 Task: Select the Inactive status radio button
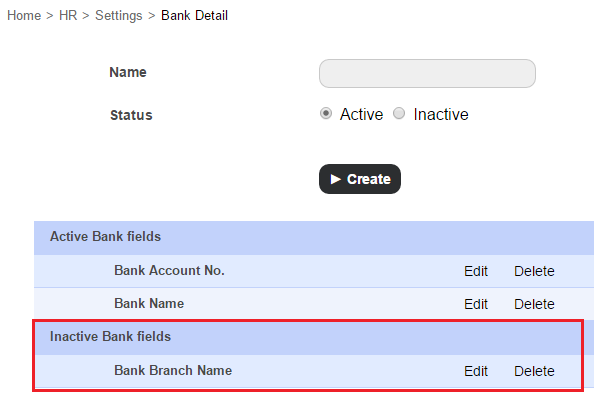click(399, 114)
